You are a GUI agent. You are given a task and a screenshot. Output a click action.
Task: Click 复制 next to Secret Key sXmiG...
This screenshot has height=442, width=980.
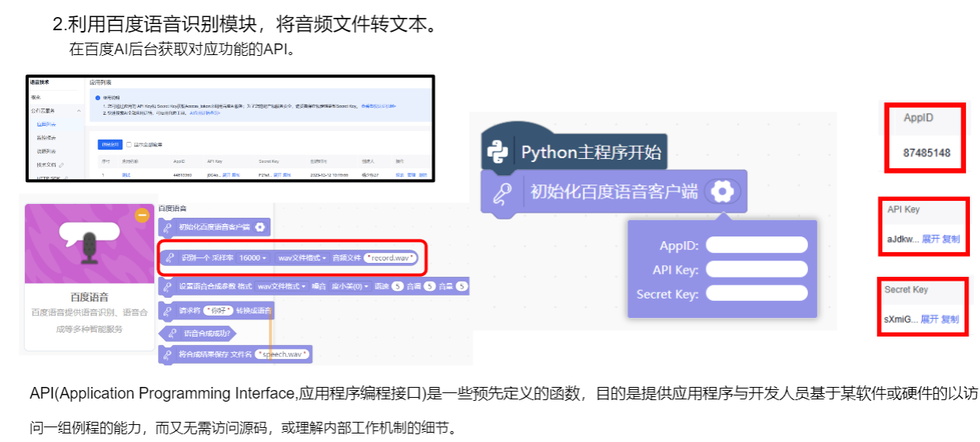(x=950, y=319)
